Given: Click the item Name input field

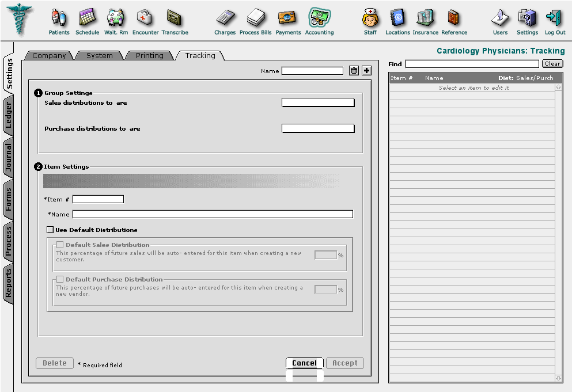Looking at the screenshot, I should (213, 214).
